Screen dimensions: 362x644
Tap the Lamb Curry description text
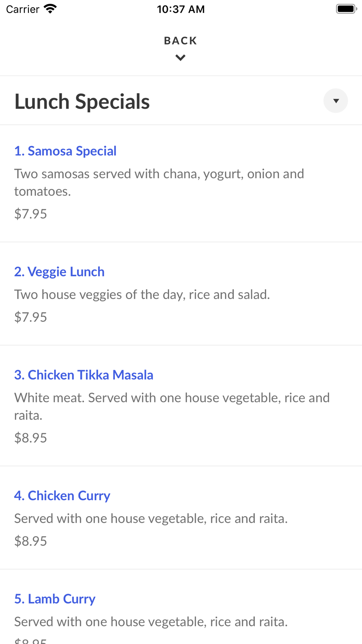click(151, 622)
